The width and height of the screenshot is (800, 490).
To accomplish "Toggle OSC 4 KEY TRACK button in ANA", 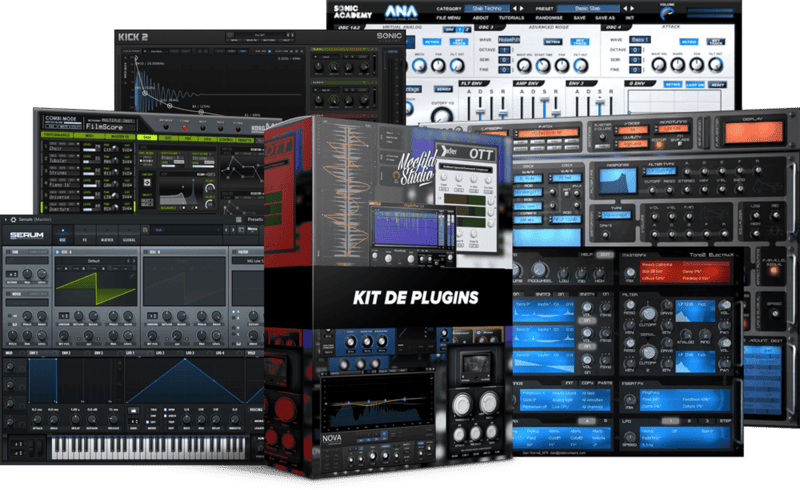I will [x=715, y=42].
